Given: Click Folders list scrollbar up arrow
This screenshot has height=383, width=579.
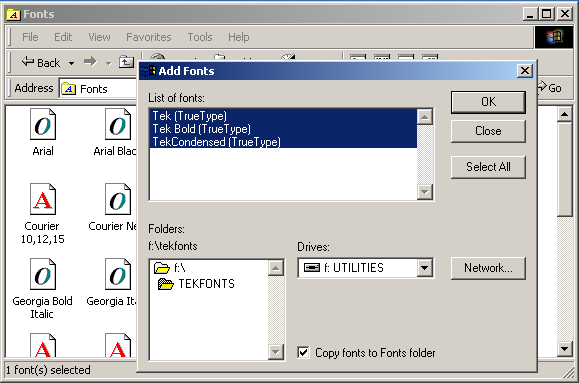Looking at the screenshot, I should pos(275,268).
